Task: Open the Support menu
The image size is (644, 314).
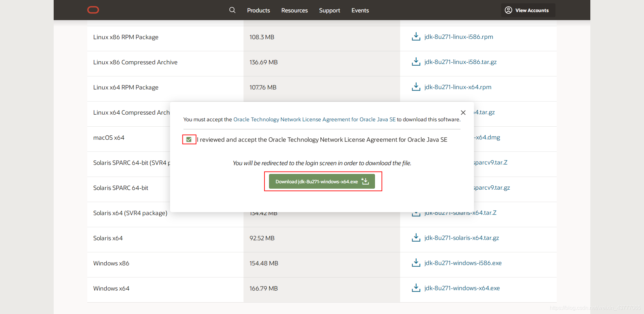Action: click(x=329, y=10)
